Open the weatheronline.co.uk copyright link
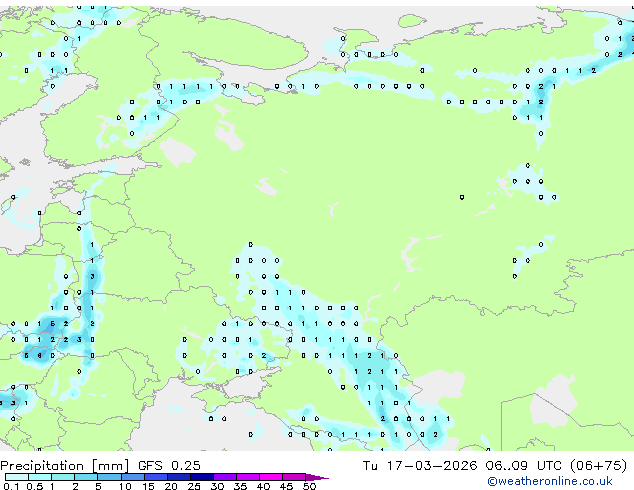This screenshot has height=490, width=634. pos(550,481)
